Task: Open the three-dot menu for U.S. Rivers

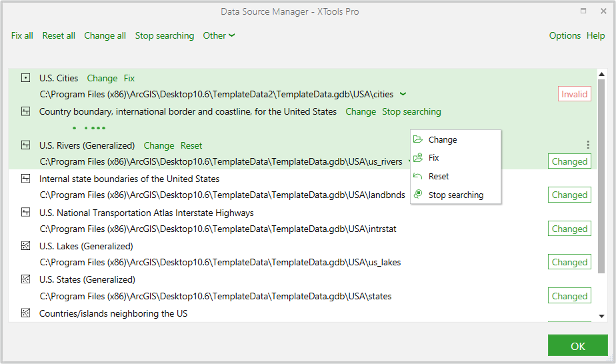Action: [x=588, y=145]
